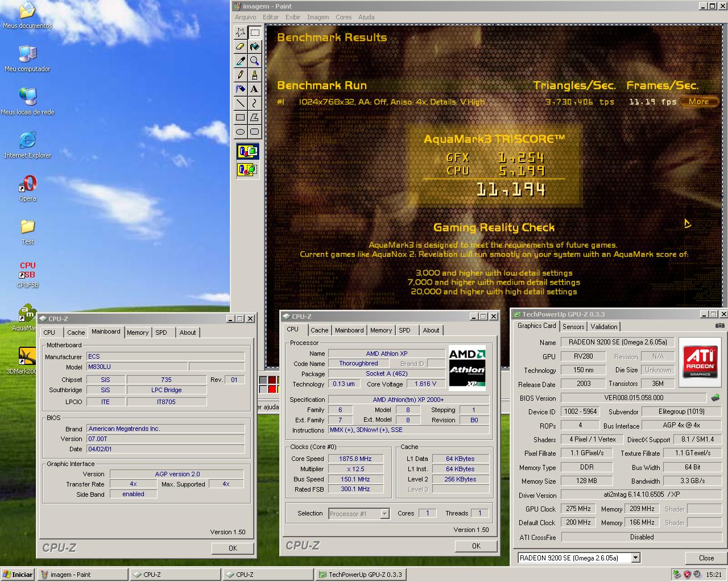Click OK in the Mainboard CPU-Z window

point(233,548)
